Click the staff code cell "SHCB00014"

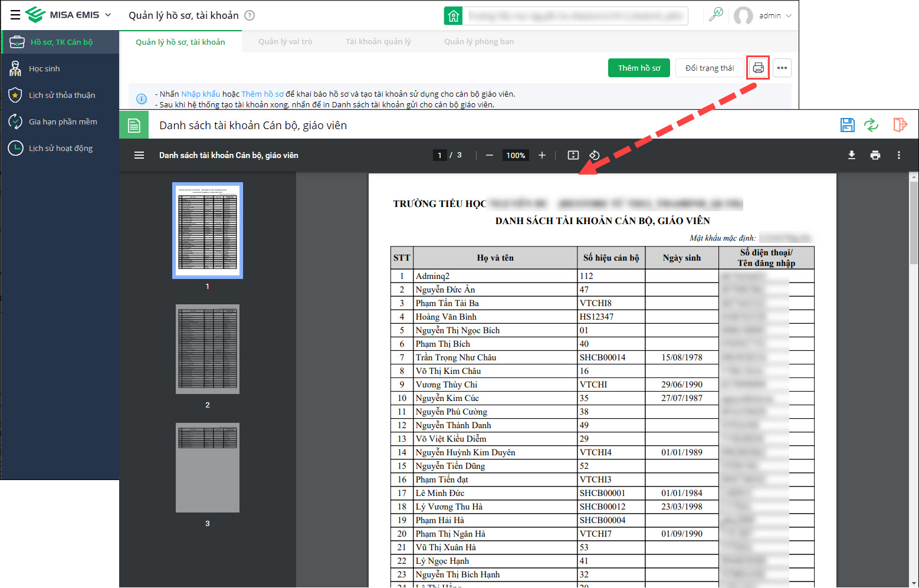pyautogui.click(x=611, y=357)
